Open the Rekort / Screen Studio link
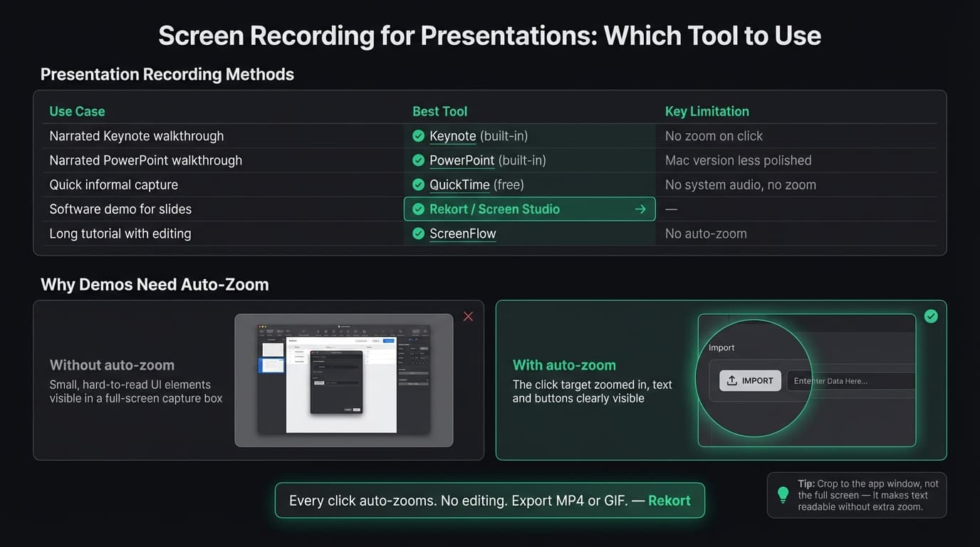Screen dimensions: 980x547 [x=494, y=209]
